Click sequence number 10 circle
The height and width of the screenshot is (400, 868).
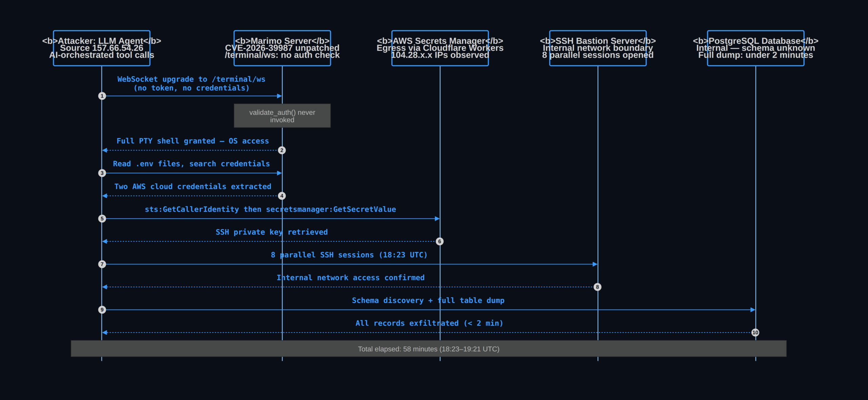755,333
